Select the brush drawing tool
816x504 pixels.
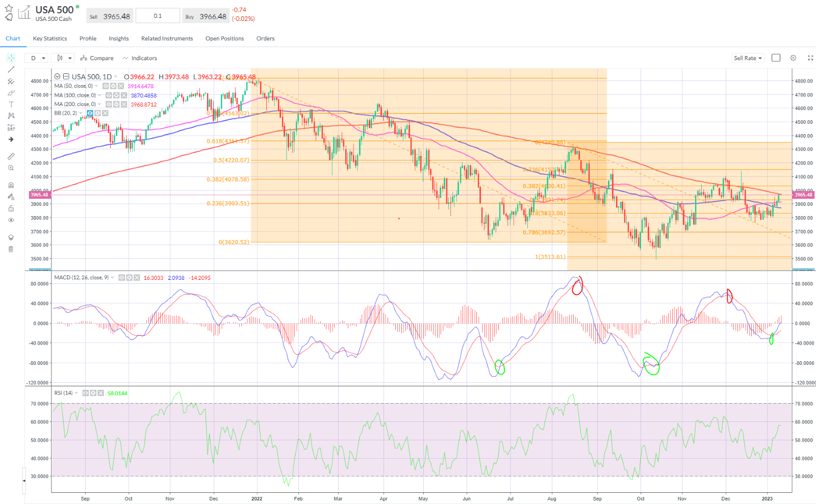[11, 93]
